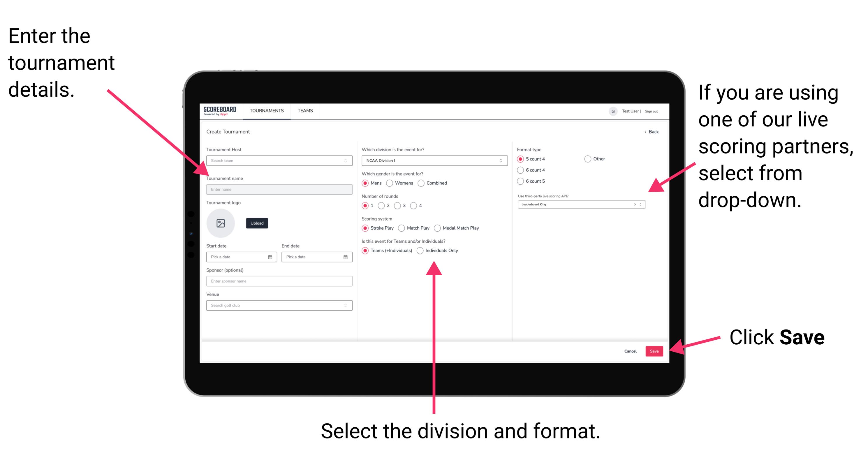Image resolution: width=868 pixels, height=467 pixels.
Task: Click the division dropdown chevron icon
Action: (503, 162)
